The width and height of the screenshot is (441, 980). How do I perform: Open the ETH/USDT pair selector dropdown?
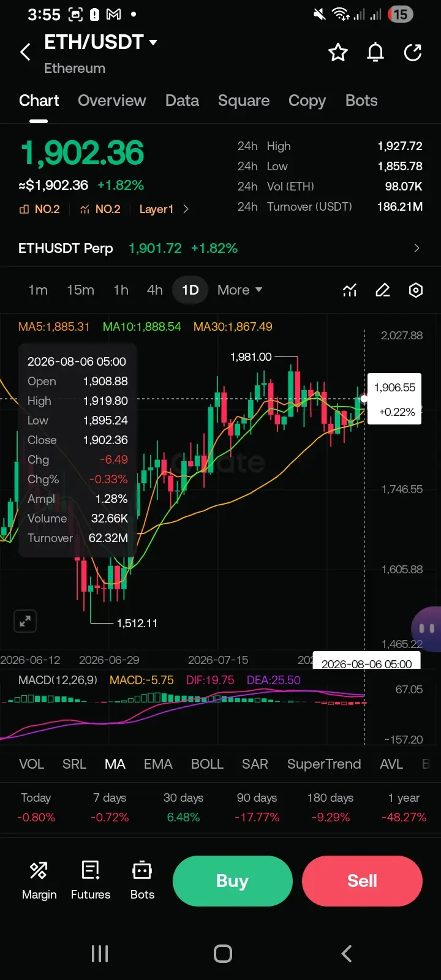pos(101,42)
